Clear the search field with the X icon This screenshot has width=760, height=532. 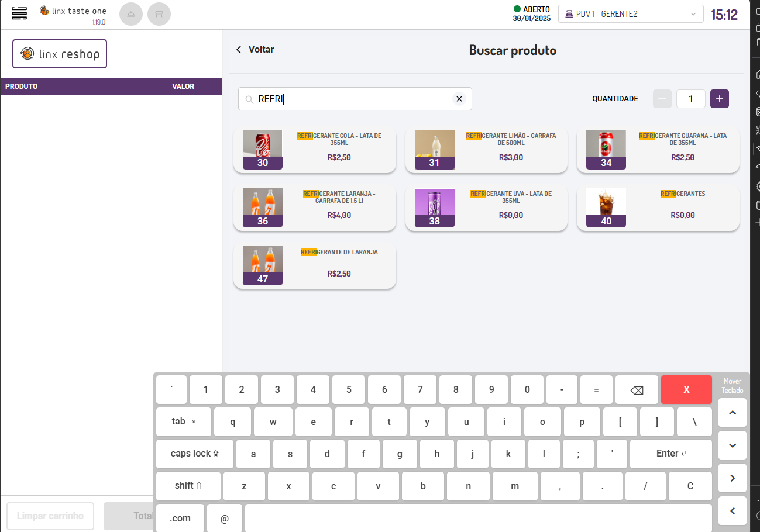click(459, 99)
